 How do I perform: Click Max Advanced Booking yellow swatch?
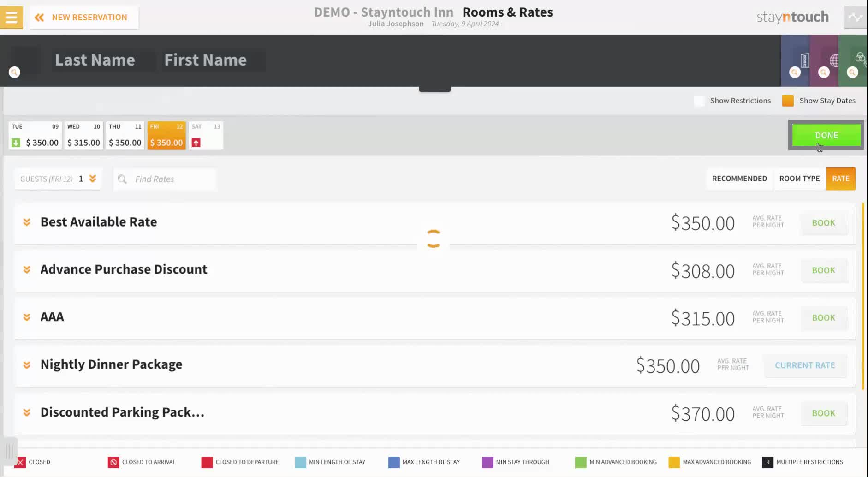point(674,462)
